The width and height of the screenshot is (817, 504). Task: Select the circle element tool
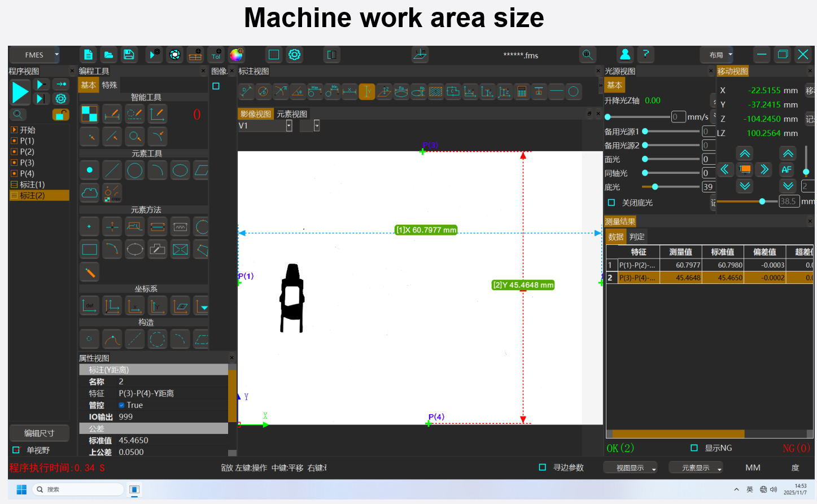(x=135, y=170)
